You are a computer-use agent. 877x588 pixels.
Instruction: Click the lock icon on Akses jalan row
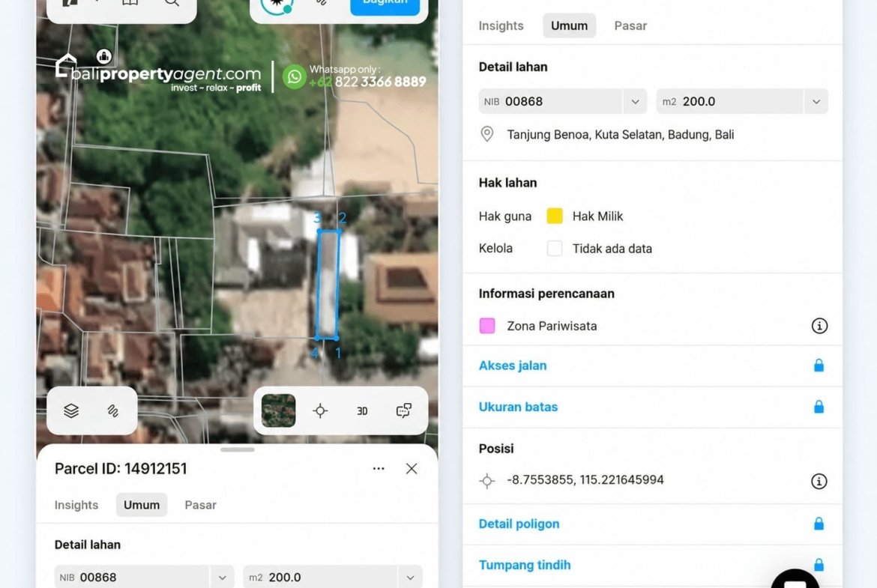[819, 366]
